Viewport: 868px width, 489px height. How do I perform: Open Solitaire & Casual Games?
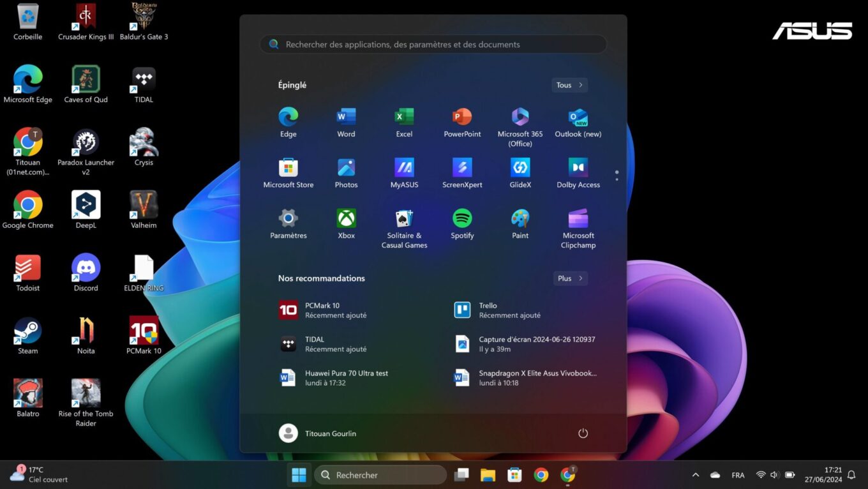[x=404, y=229]
